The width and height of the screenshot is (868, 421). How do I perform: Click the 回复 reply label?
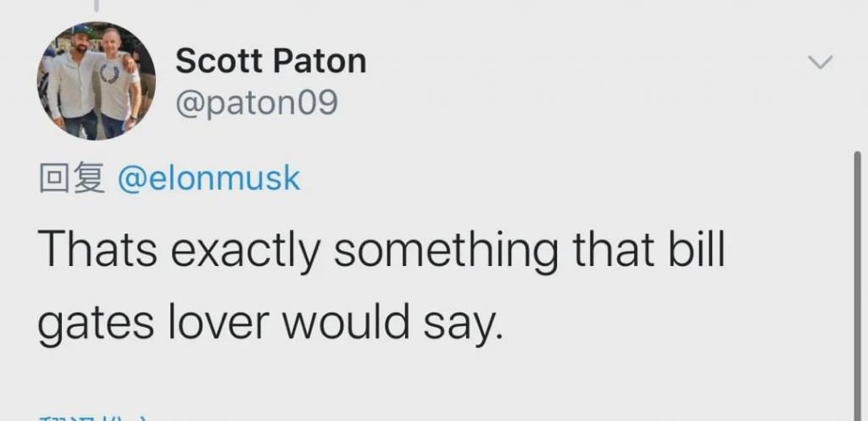[72, 178]
